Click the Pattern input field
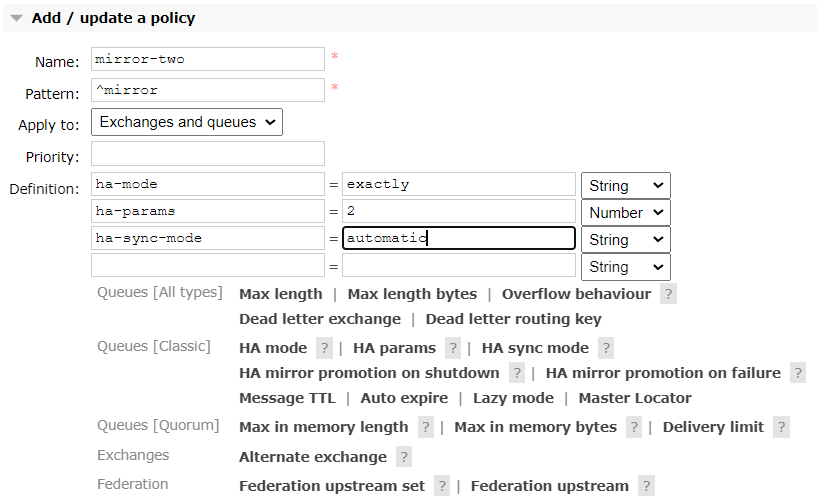The height and width of the screenshot is (500, 817). [x=207, y=90]
